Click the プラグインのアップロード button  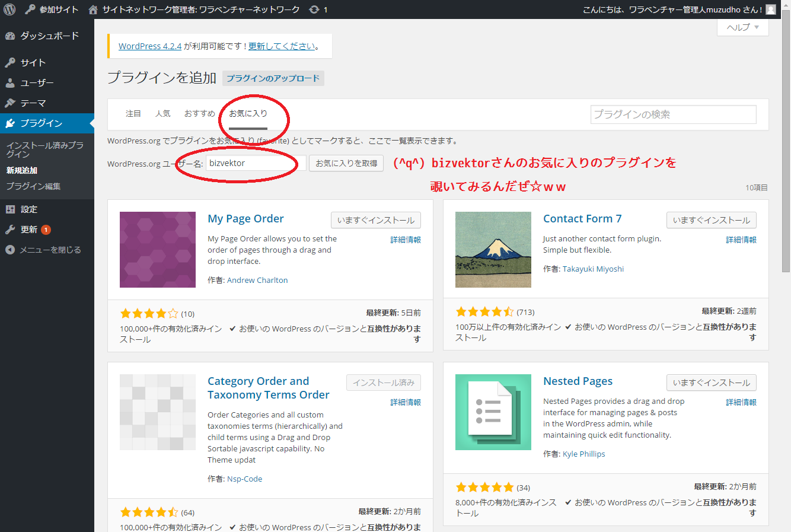click(x=273, y=78)
